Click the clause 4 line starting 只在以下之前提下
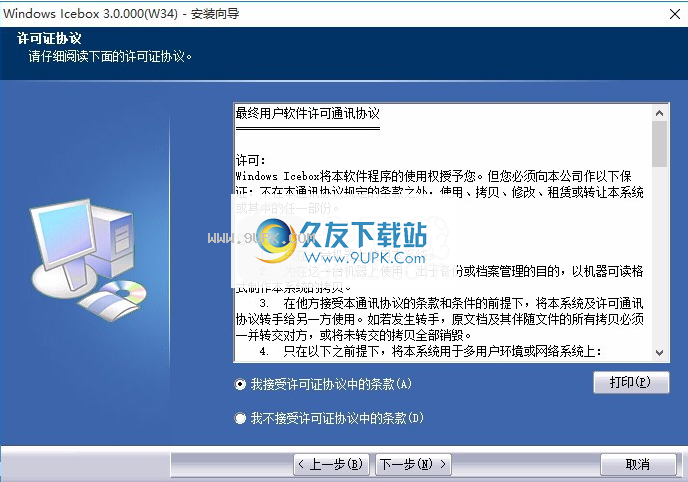 [430, 351]
